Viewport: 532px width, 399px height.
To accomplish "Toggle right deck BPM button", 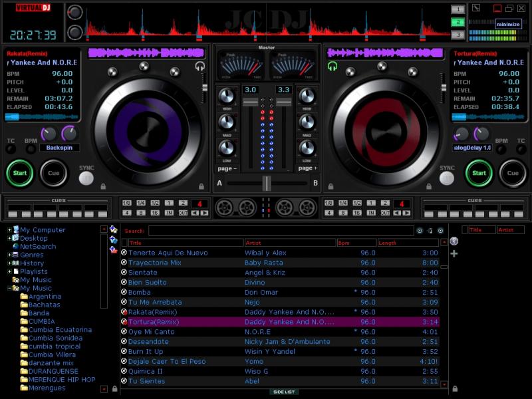I will pos(501,148).
